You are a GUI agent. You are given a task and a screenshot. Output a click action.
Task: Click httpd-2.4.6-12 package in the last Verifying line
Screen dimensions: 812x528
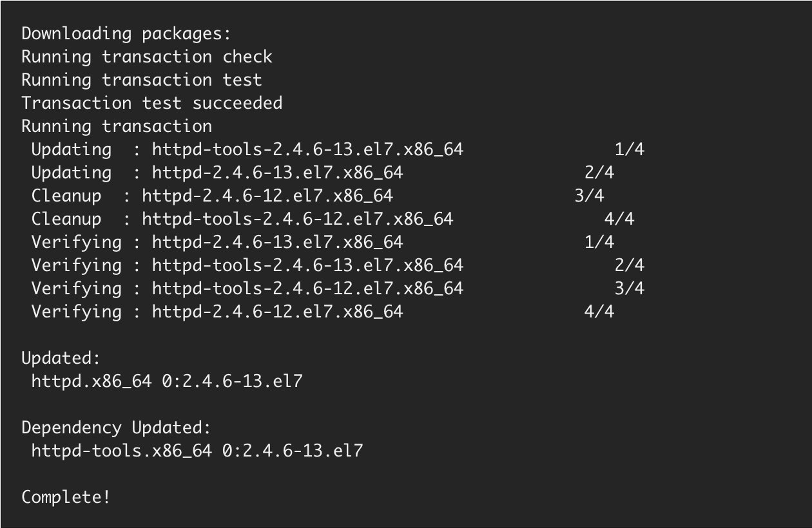pyautogui.click(x=277, y=312)
